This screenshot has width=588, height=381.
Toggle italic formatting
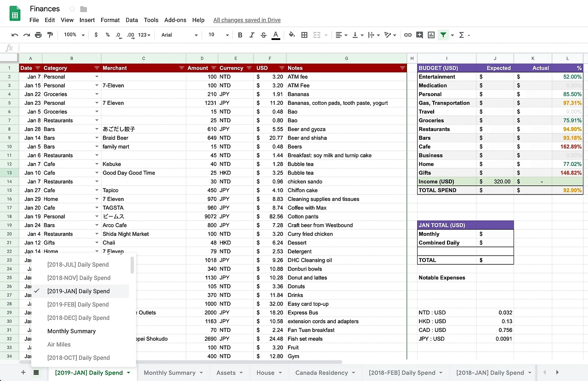click(252, 35)
